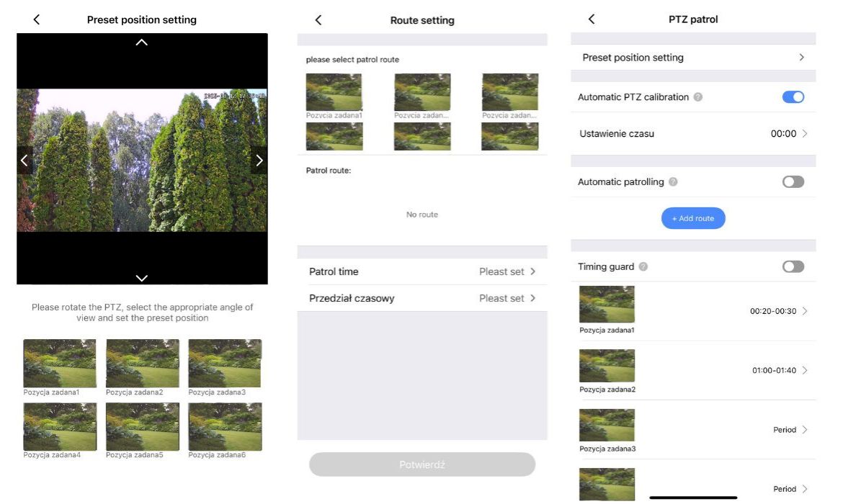
Task: Click help icon next to Automatic PTZ calibration
Action: pyautogui.click(x=698, y=97)
